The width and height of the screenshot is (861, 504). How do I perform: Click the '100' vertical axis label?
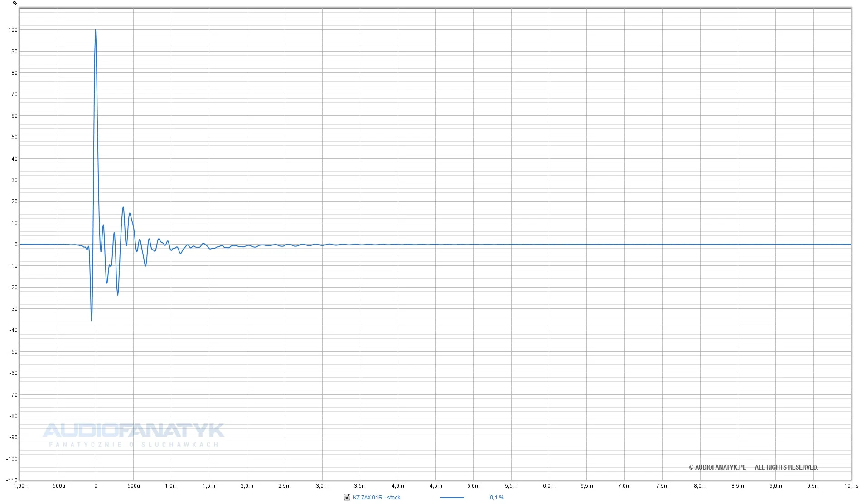click(x=13, y=30)
